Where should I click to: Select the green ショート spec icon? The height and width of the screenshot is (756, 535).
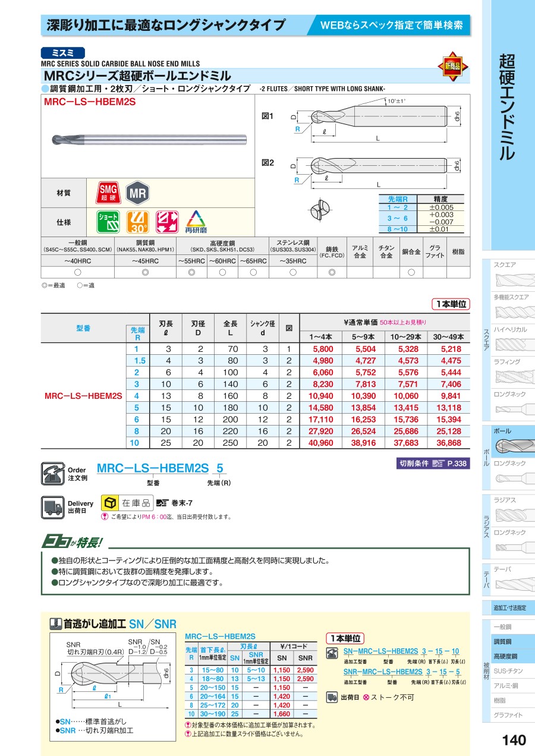tap(108, 221)
